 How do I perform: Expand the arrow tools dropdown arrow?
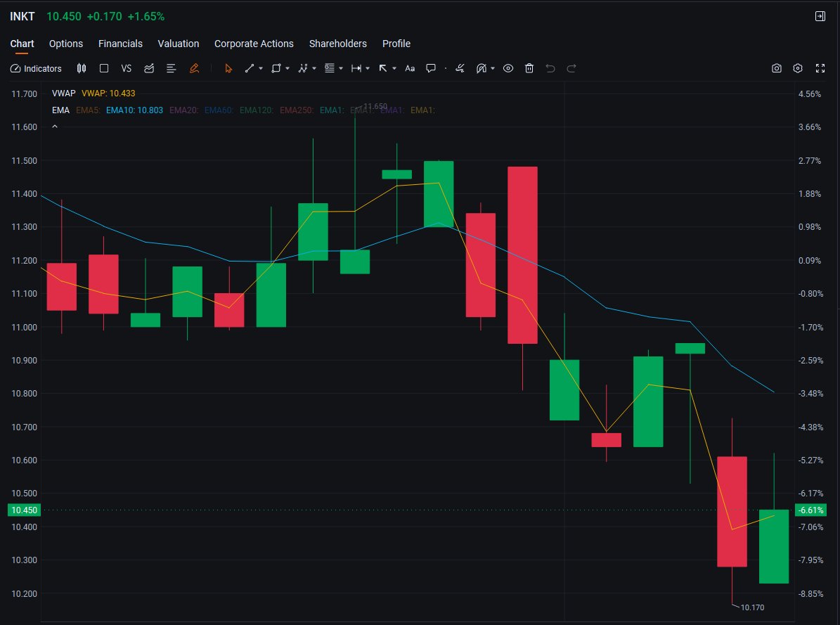(394, 69)
